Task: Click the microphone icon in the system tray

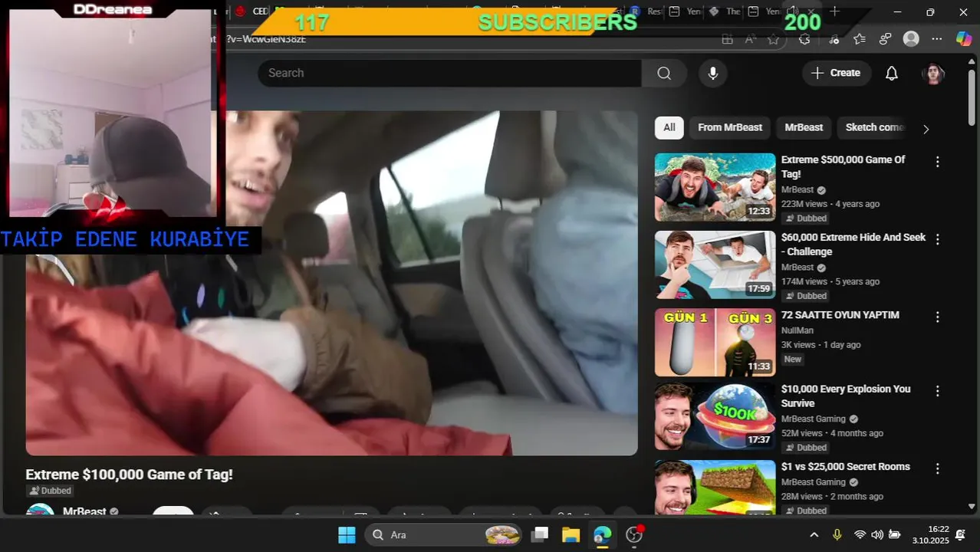Action: (837, 535)
